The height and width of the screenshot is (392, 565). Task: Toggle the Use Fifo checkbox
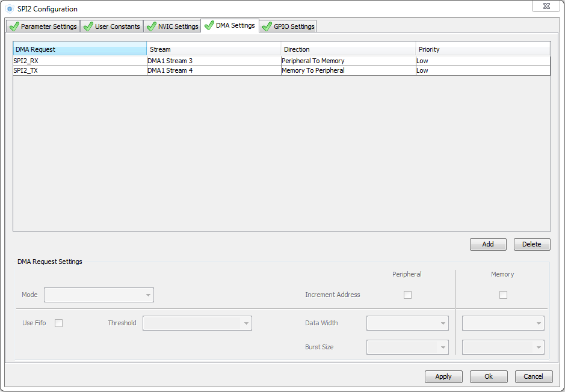pos(59,323)
